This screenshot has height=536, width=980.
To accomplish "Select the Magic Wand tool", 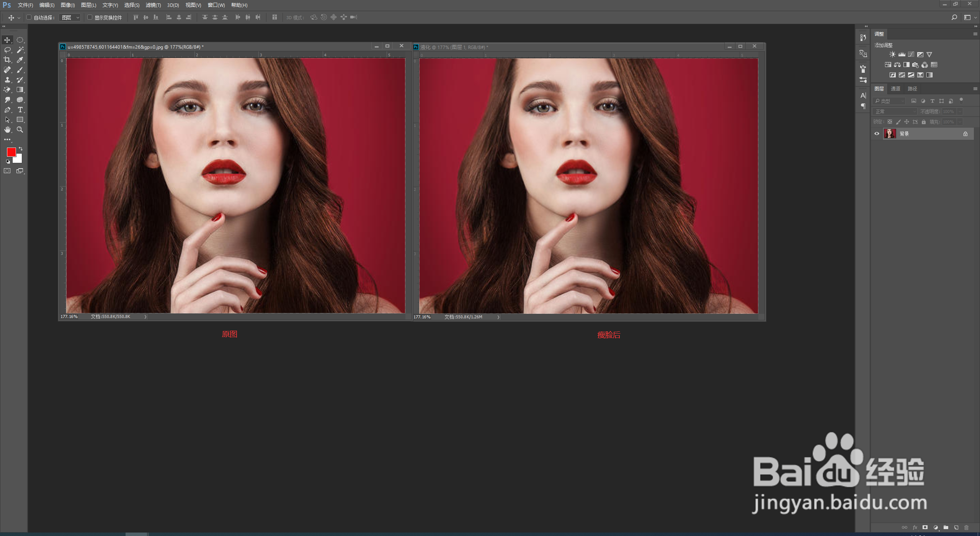I will (x=20, y=50).
